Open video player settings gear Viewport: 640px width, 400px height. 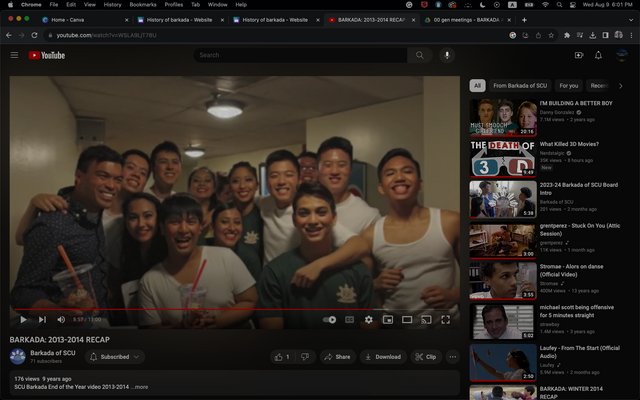pos(368,319)
